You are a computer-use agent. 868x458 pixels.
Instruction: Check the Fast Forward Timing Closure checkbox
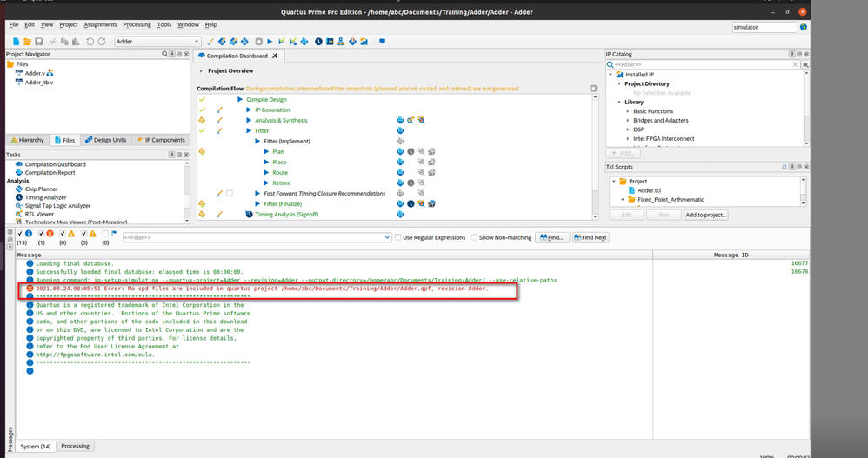tap(230, 194)
